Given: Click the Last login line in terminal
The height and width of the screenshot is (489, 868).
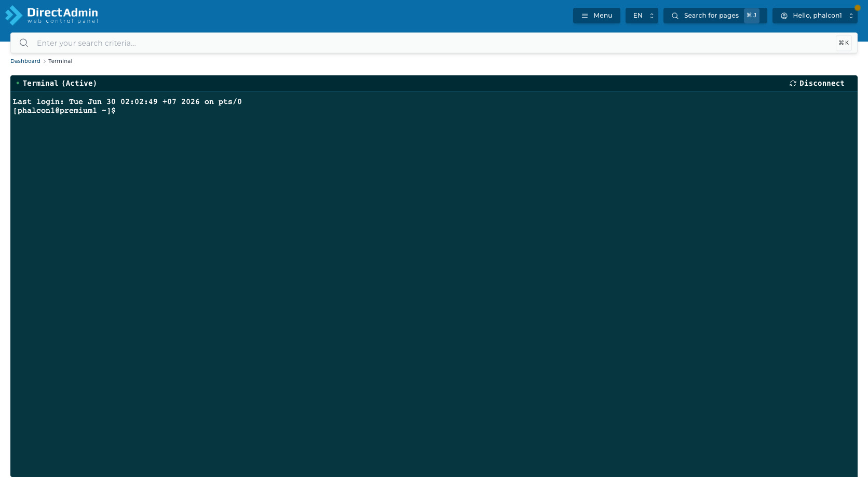Looking at the screenshot, I should [127, 102].
